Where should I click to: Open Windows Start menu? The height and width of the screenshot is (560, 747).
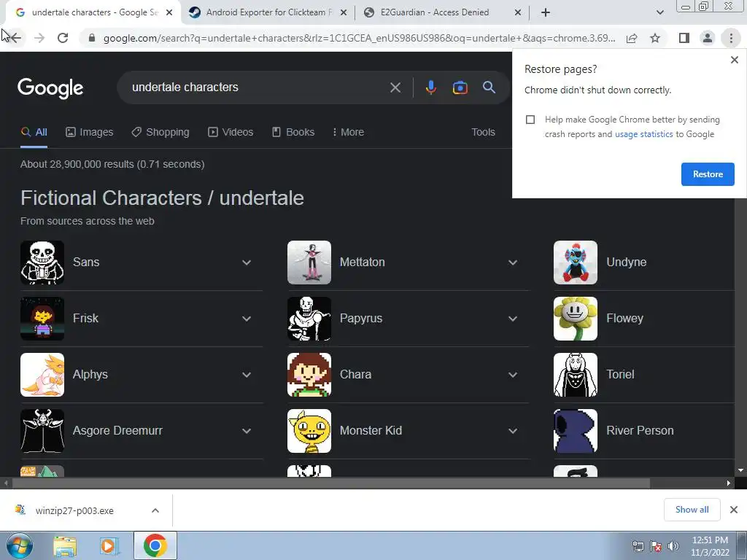19,545
